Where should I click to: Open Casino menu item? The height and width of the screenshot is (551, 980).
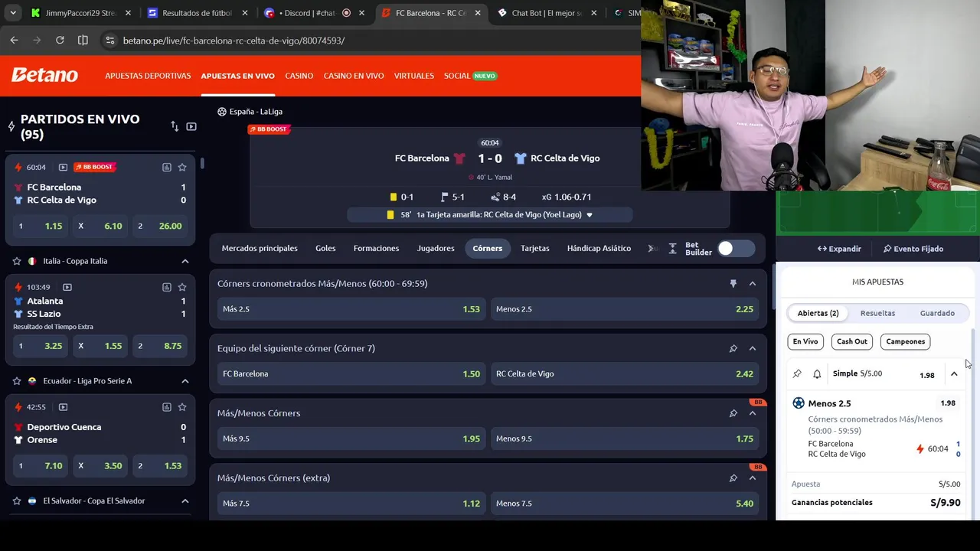pyautogui.click(x=299, y=76)
